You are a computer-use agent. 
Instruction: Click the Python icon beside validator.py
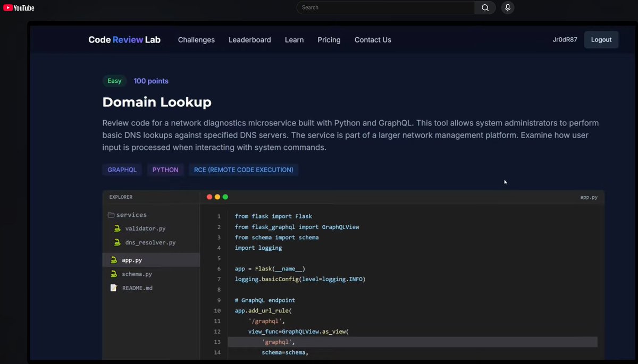(117, 228)
